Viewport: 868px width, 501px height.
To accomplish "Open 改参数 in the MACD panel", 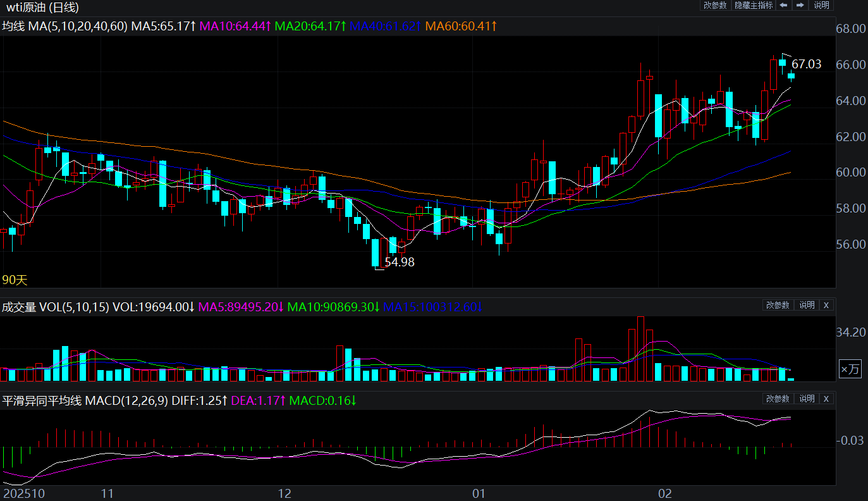I will click(778, 399).
